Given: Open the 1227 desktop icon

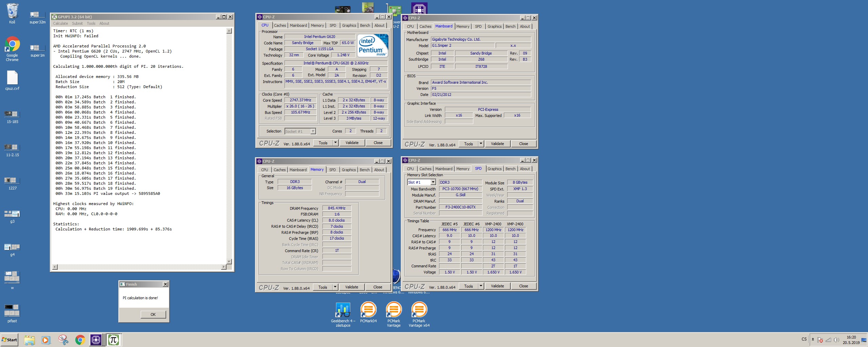Looking at the screenshot, I should pyautogui.click(x=12, y=183).
